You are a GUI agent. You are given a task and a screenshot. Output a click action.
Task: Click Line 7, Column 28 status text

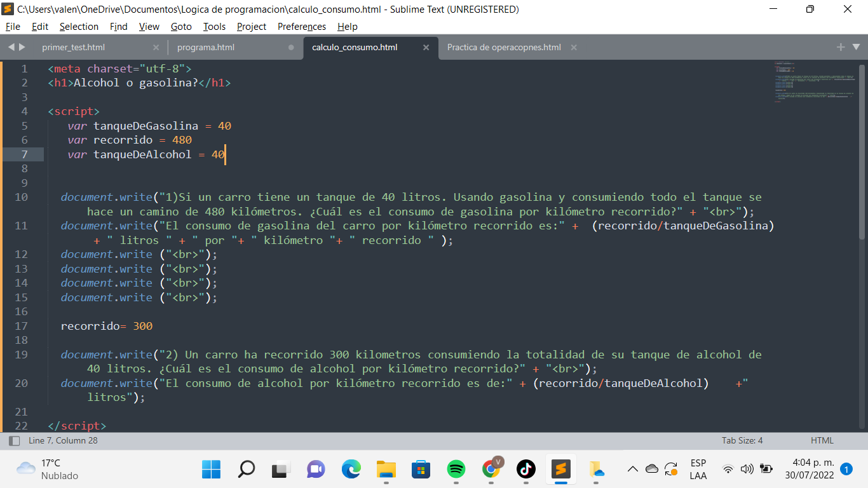tap(63, 440)
